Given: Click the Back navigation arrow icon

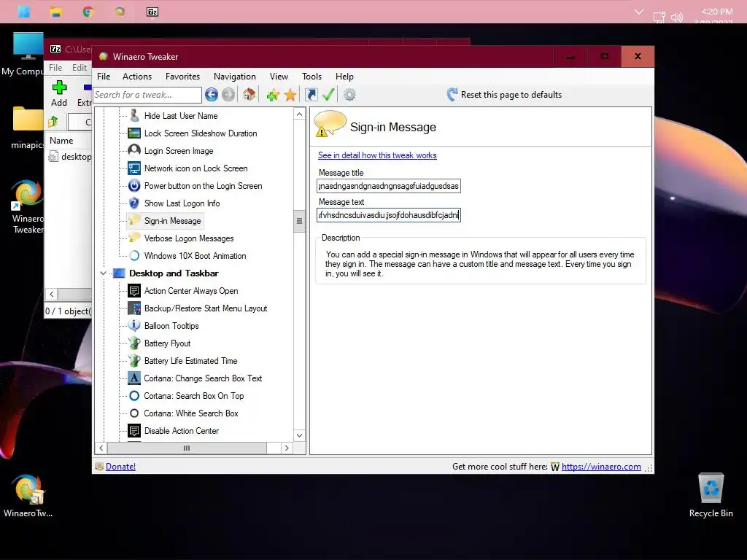Looking at the screenshot, I should 212,95.
